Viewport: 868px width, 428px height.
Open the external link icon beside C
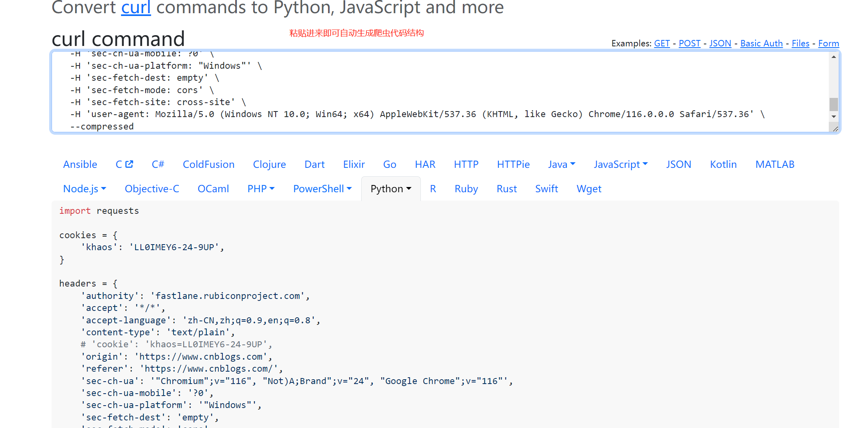point(129,164)
